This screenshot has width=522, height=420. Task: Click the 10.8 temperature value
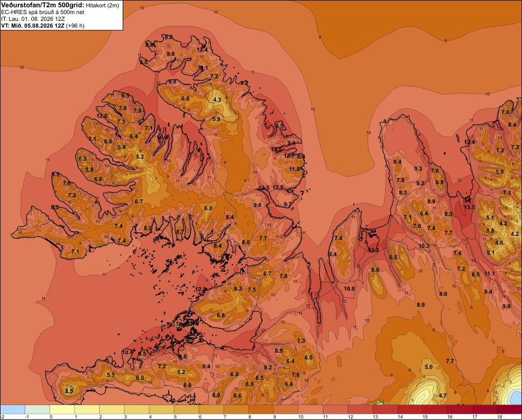[349, 289]
